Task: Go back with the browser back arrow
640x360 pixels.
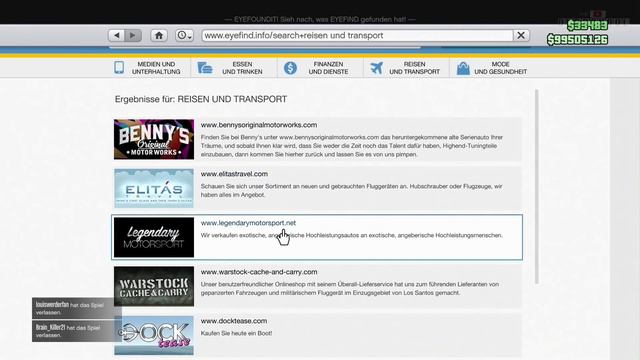Action: 117,36
